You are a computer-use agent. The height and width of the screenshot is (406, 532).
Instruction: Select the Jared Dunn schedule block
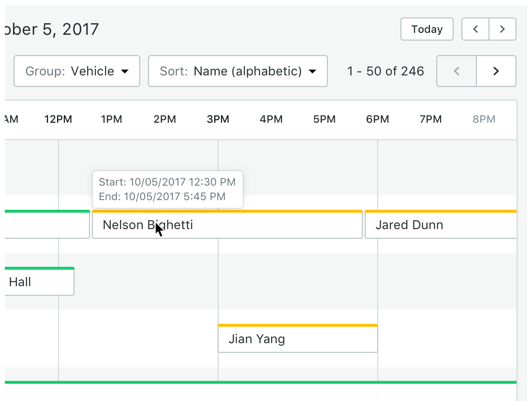tap(440, 225)
